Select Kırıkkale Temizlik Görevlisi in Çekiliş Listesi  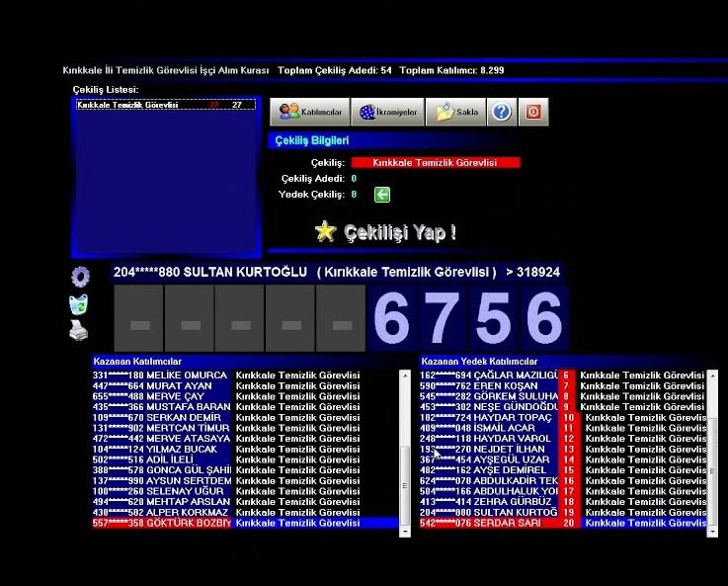point(165,105)
